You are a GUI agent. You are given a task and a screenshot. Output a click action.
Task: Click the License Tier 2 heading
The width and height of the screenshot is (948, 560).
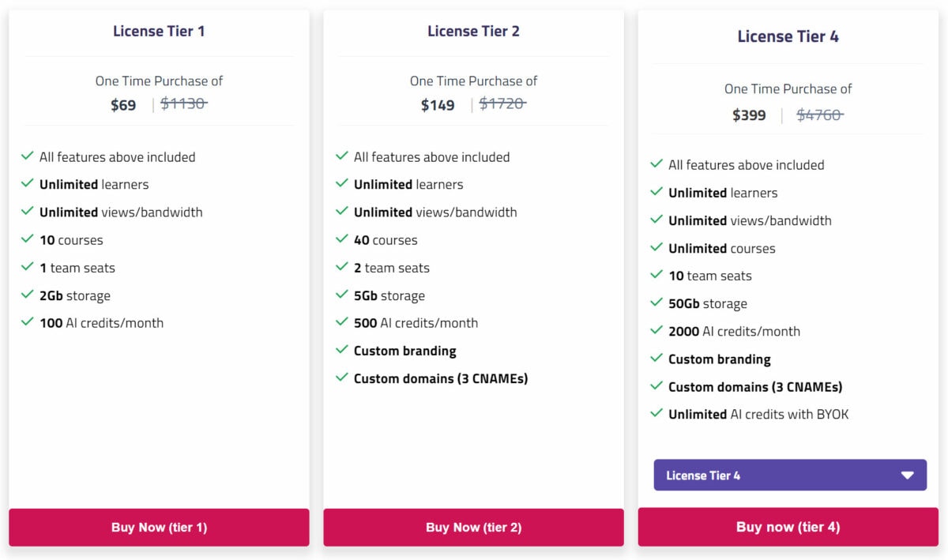click(x=472, y=31)
